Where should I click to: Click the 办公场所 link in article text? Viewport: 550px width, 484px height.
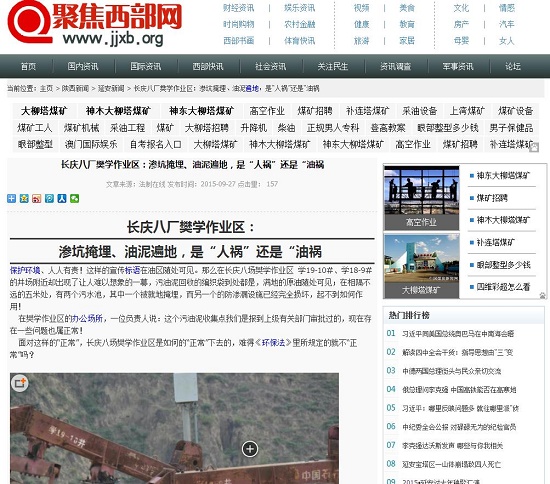(x=87, y=318)
